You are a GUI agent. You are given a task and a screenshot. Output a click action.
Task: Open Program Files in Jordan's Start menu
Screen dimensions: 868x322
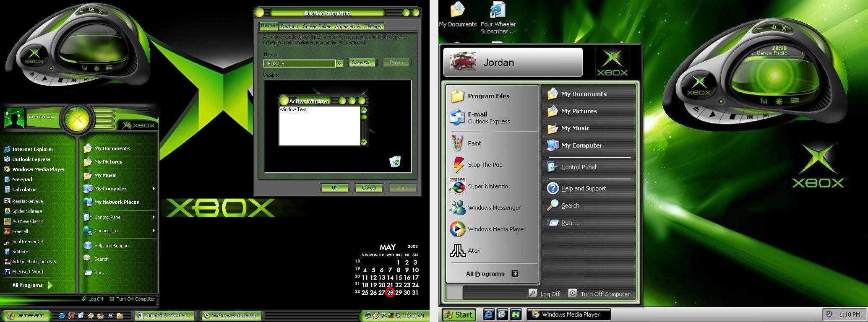(x=480, y=96)
